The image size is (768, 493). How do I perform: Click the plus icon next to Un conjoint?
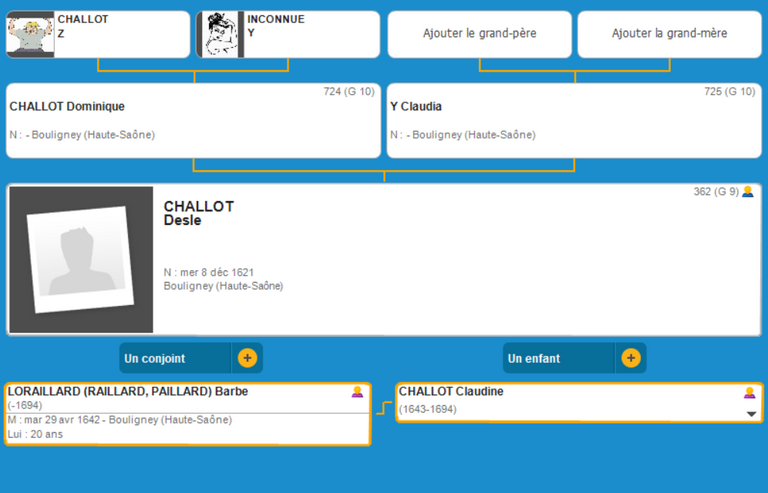click(x=247, y=358)
